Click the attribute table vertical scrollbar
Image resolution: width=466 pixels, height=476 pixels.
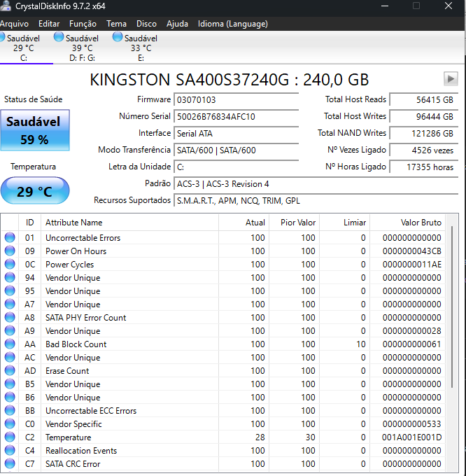pyautogui.click(x=452, y=307)
